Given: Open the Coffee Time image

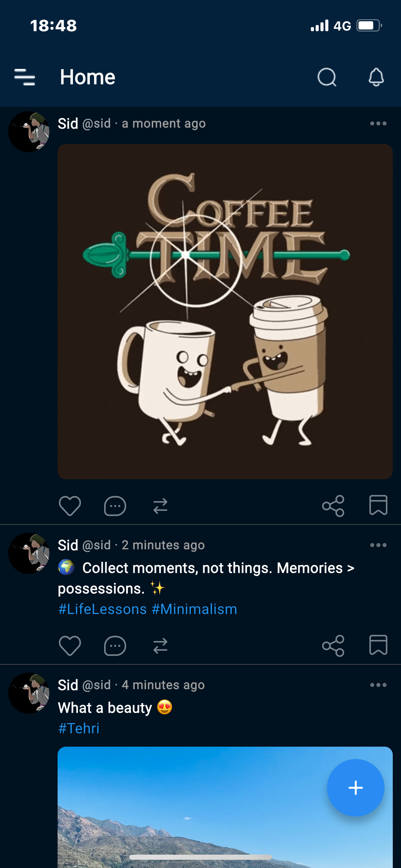Looking at the screenshot, I should pyautogui.click(x=225, y=311).
